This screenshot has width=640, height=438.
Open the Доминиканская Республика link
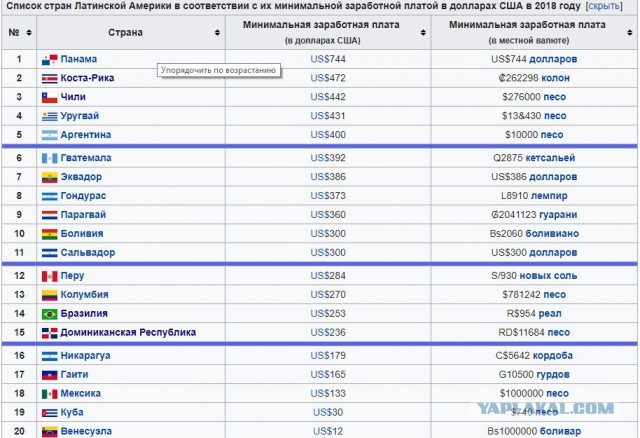128,333
